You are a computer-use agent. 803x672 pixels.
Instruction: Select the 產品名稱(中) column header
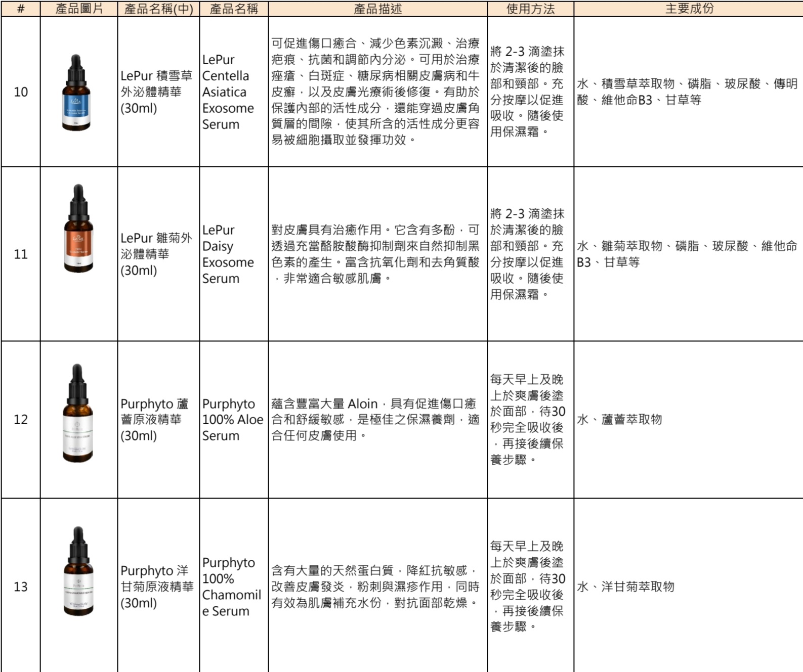(x=158, y=9)
